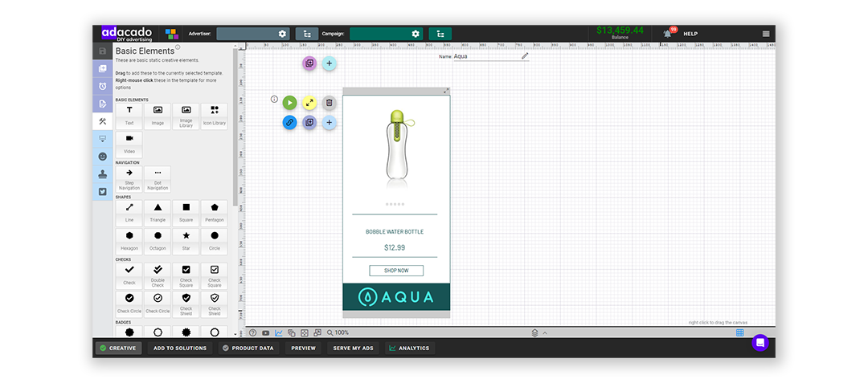Click the template Name field containing Aqua
Image resolution: width=868 pixels, height=383 pixels.
[x=486, y=56]
